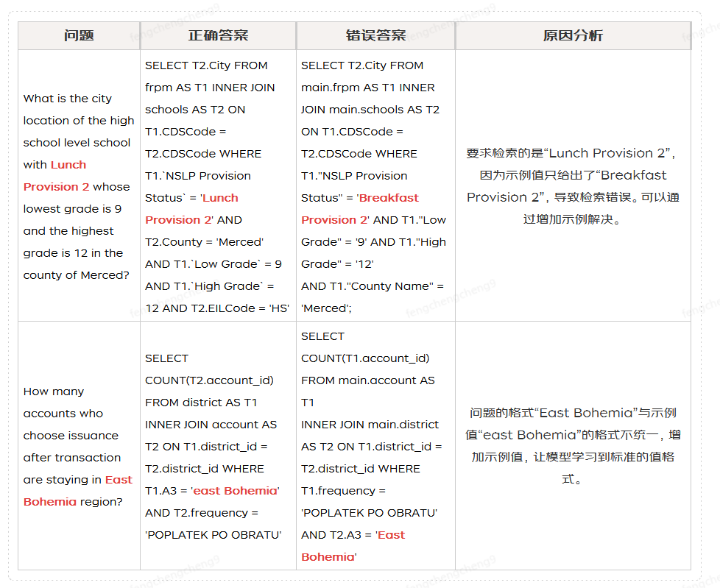Select the 错误答案 column header
720x588 pixels.
tap(375, 35)
